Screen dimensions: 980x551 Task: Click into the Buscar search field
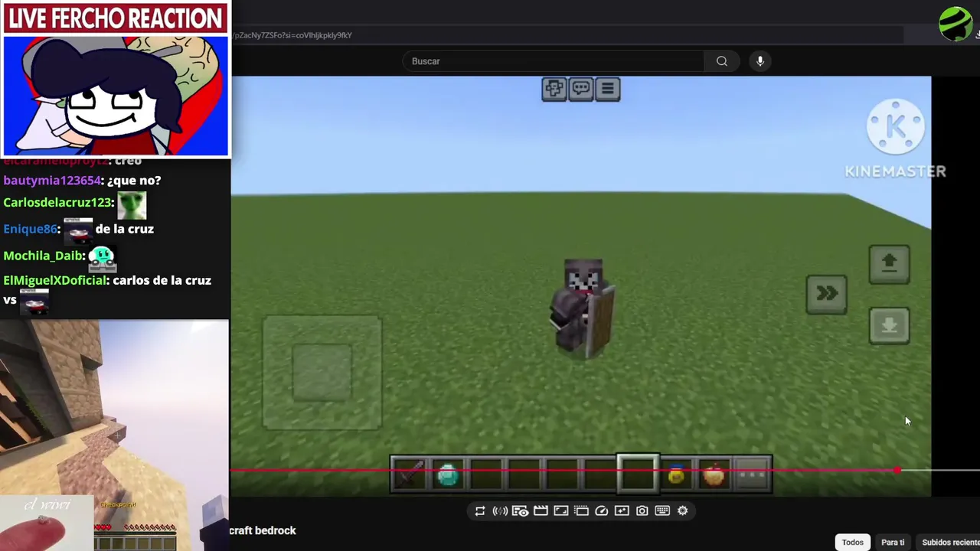click(553, 61)
